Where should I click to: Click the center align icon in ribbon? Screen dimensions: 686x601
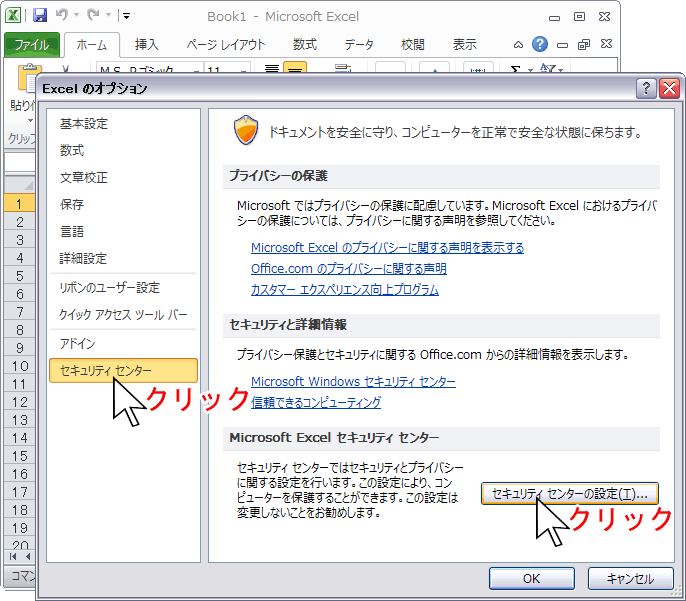point(295,68)
